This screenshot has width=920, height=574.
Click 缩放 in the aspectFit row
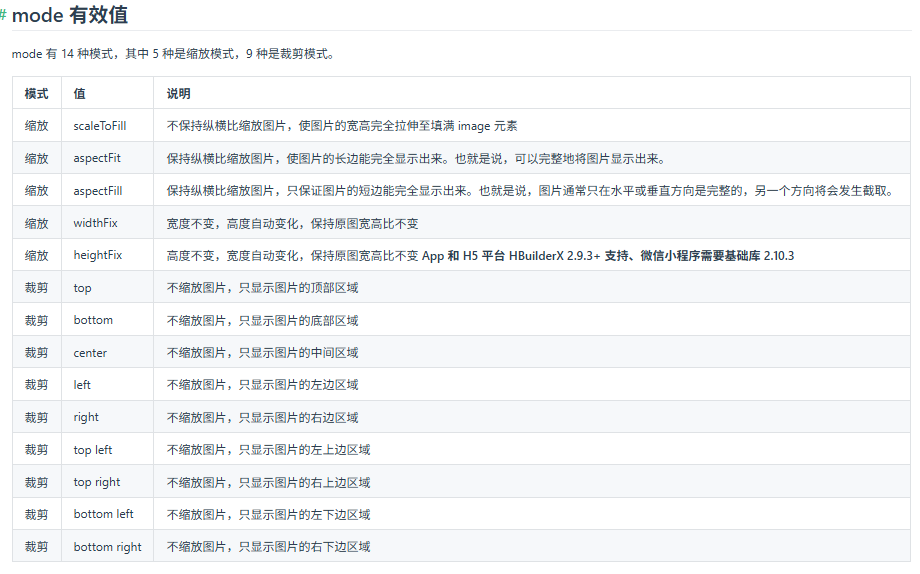tap(36, 158)
